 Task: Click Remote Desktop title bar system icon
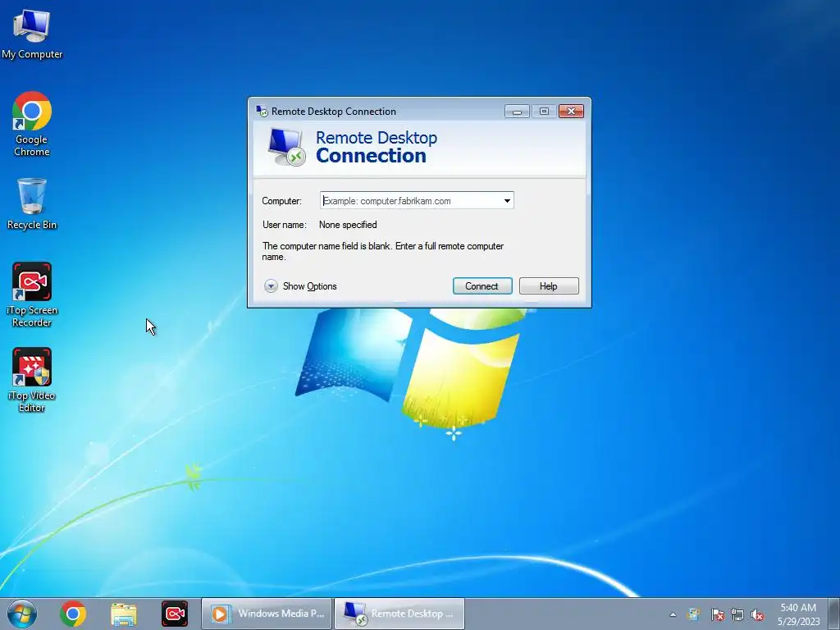(x=262, y=111)
